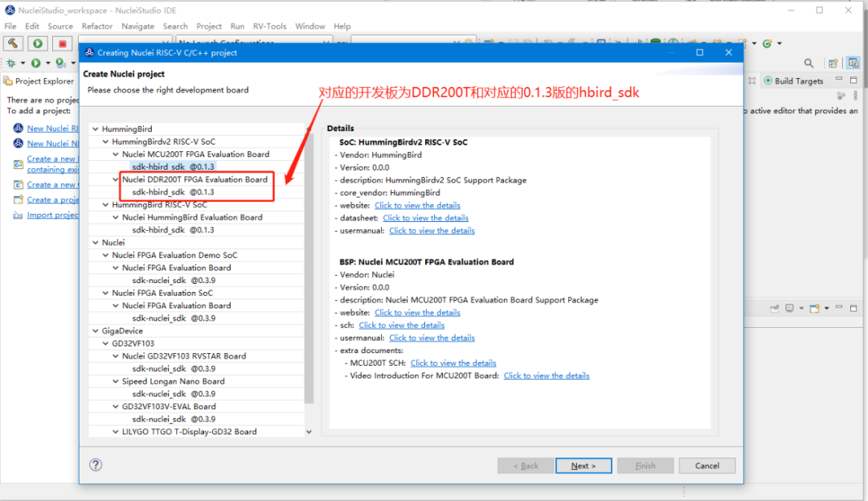The width and height of the screenshot is (868, 501).
Task: Open dropdown arrow beside Debug icon
Action: [x=23, y=63]
